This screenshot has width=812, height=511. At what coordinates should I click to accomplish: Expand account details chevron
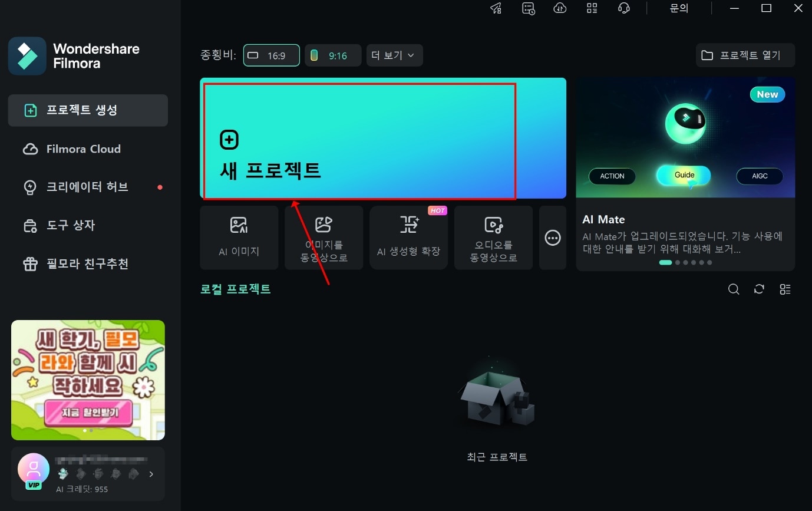[x=151, y=474]
